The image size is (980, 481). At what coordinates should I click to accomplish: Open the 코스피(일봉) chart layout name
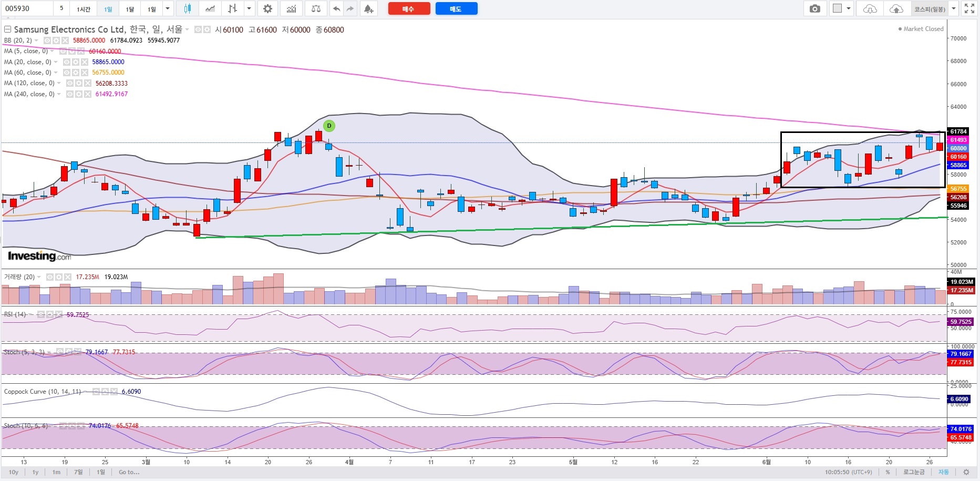(930, 8)
